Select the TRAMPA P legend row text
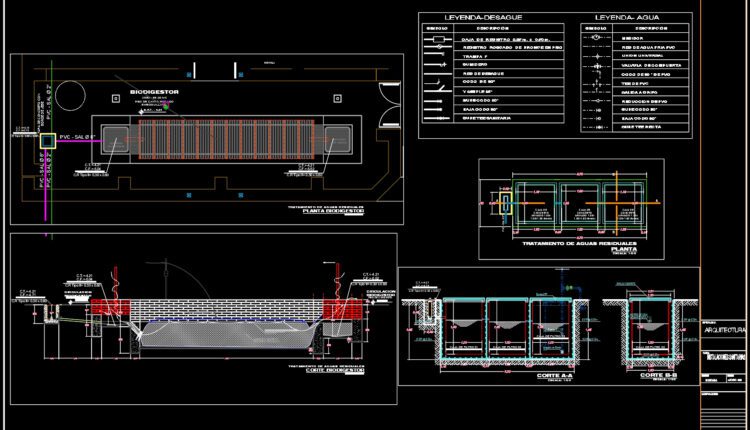Viewport: 750px width, 430px height. click(474, 56)
